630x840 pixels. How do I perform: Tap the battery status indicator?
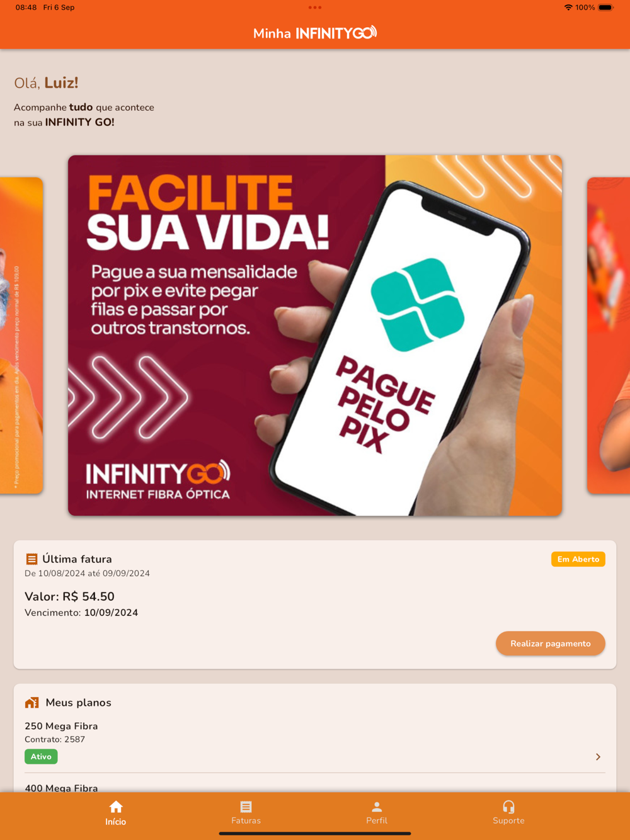tap(605, 8)
